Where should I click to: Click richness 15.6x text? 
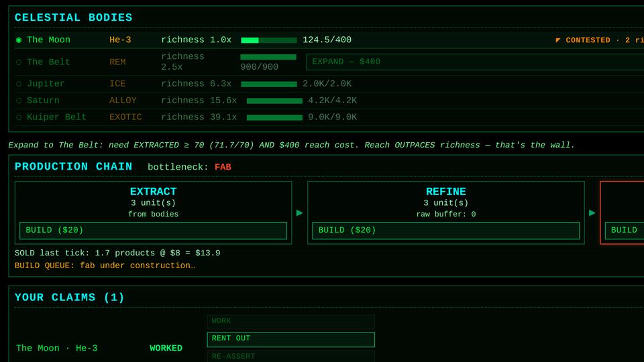(x=199, y=101)
